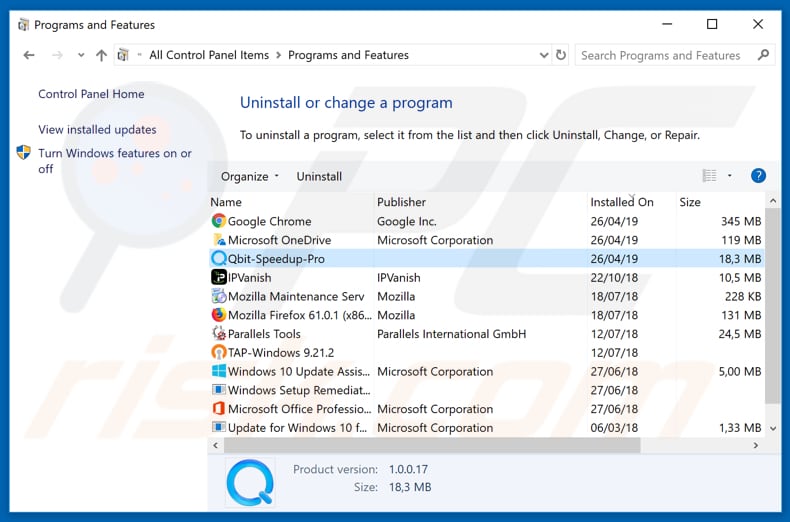The image size is (790, 522).
Task: Click the 228 KB size cell
Action: pos(743,296)
